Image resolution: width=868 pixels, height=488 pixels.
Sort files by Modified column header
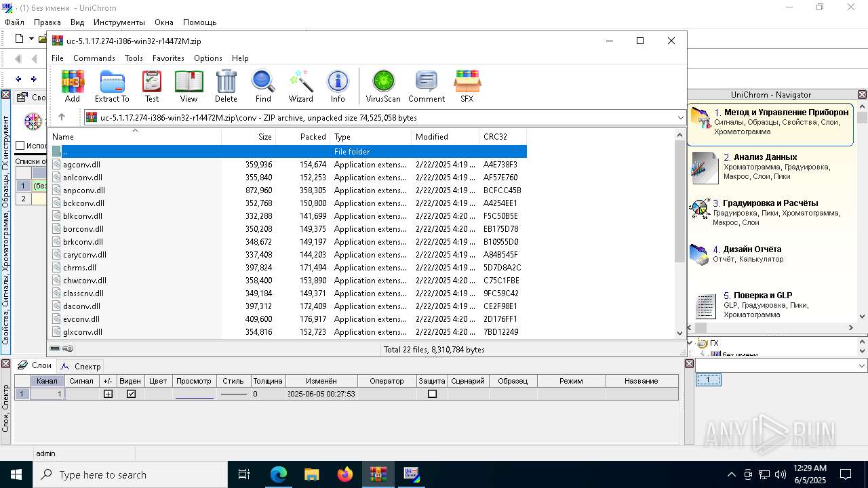point(445,136)
